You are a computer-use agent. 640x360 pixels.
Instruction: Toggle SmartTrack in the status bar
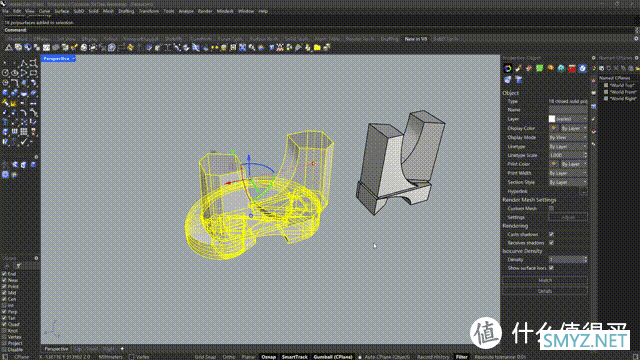[294, 357]
